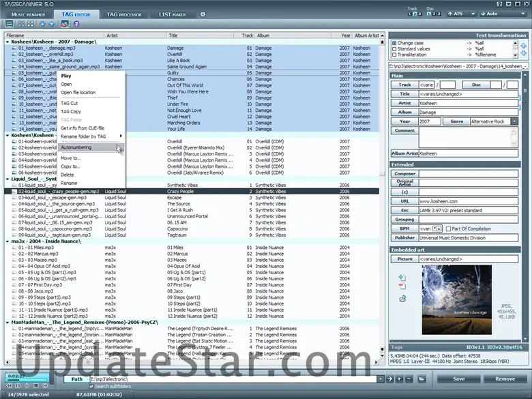Image resolution: width=532 pixels, height=399 pixels.
Task: Remove embedded cover art icon
Action: 402,286
